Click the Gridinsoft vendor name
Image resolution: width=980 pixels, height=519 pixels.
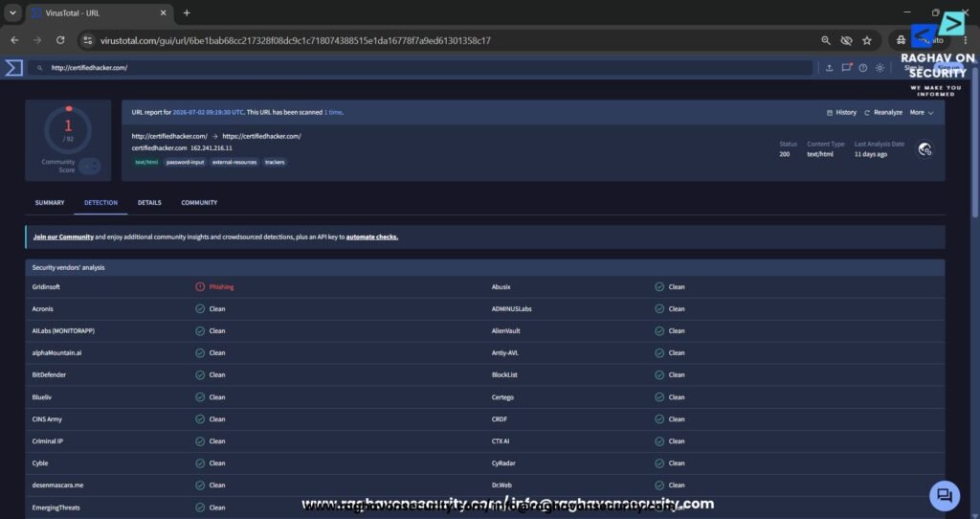pyautogui.click(x=46, y=287)
